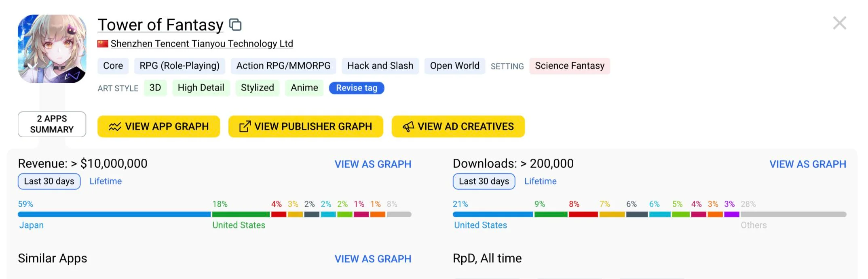This screenshot has width=868, height=279.
Task: Click View Ad Creatives button
Action: [458, 127]
